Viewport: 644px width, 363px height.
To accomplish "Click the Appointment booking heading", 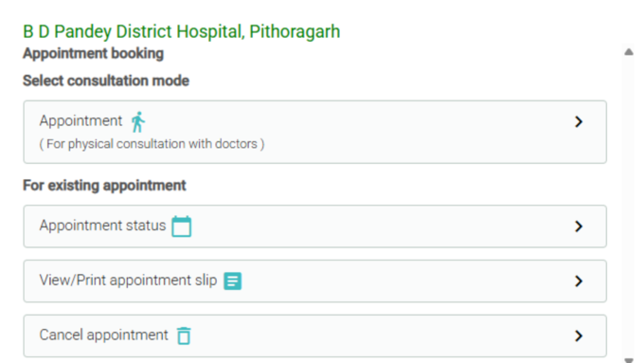I will [x=93, y=53].
